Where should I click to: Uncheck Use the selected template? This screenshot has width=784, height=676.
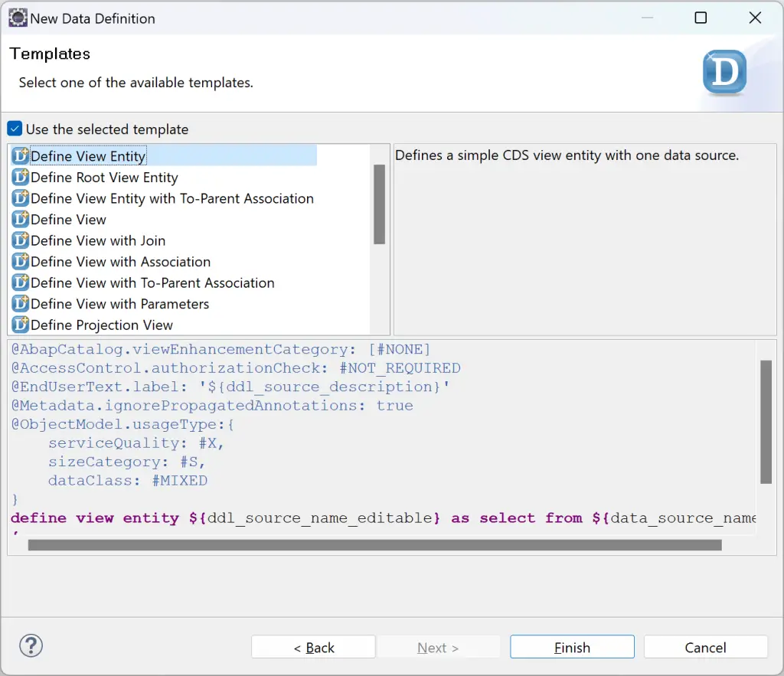click(x=15, y=129)
